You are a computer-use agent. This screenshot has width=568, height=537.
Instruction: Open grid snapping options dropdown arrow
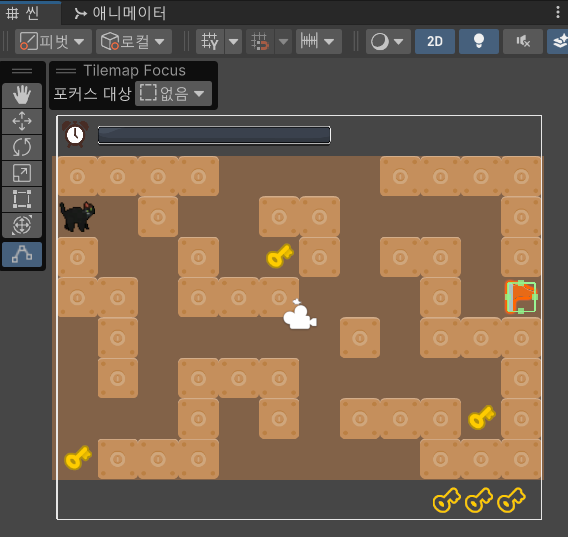tap(284, 42)
